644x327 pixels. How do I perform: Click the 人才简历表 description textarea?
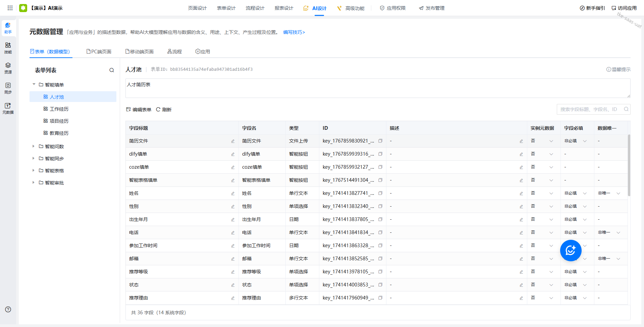tap(378, 88)
